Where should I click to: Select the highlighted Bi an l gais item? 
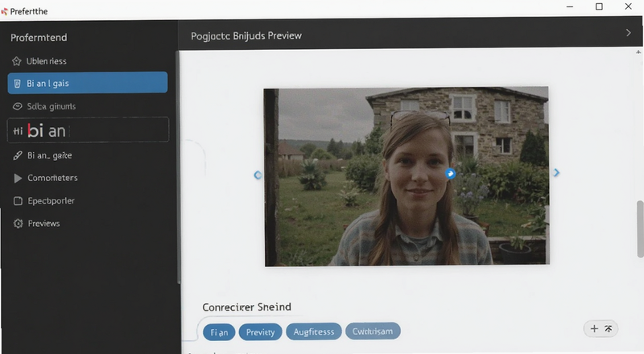click(88, 83)
